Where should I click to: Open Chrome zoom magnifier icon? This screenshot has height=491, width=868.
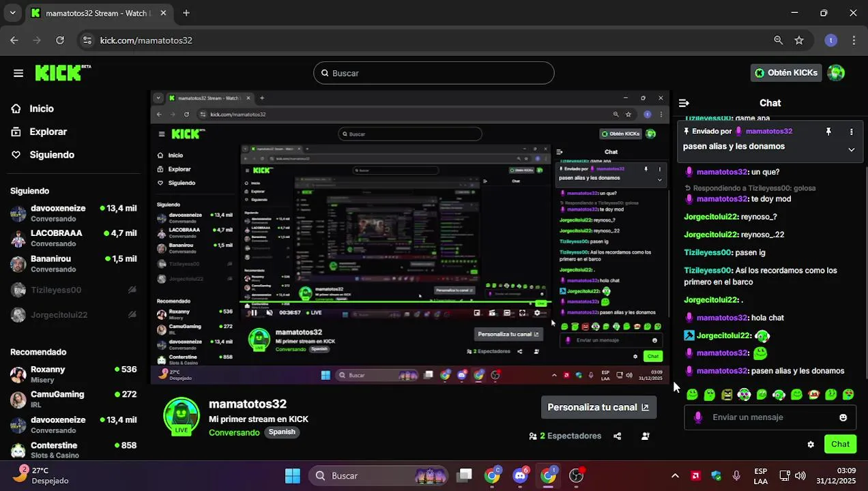[x=778, y=40]
